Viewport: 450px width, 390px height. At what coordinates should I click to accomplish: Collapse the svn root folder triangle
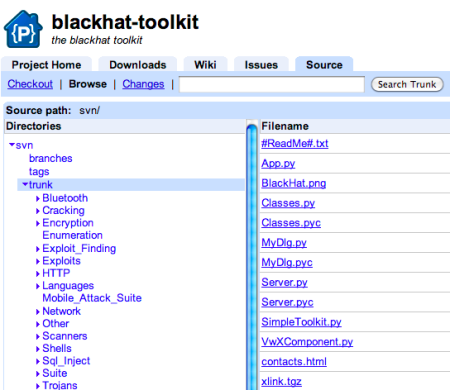pyautogui.click(x=12, y=145)
